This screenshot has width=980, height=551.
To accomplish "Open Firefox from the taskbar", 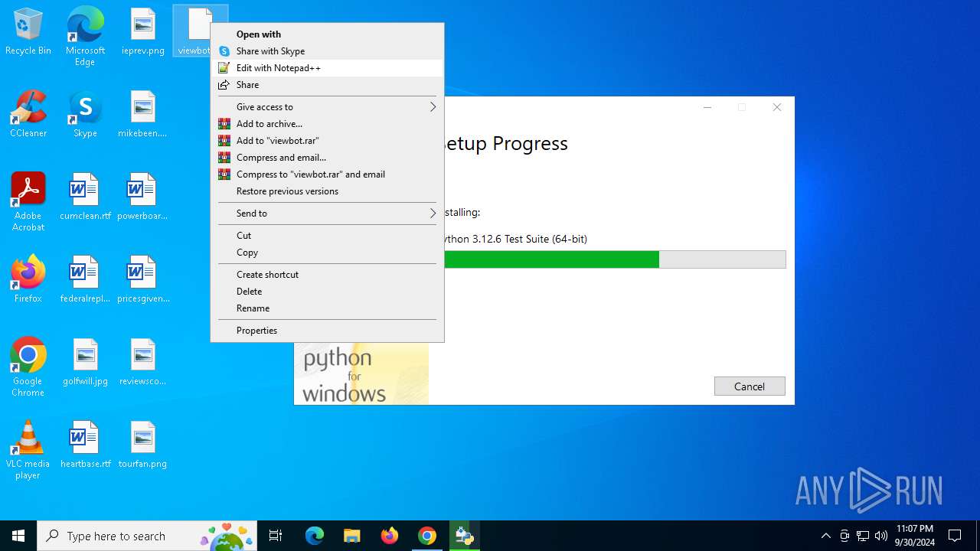I will pos(390,536).
